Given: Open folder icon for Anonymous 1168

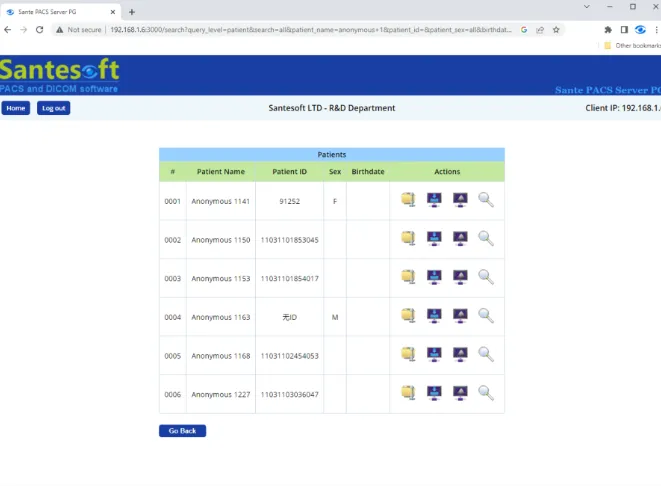Looking at the screenshot, I should (x=408, y=354).
